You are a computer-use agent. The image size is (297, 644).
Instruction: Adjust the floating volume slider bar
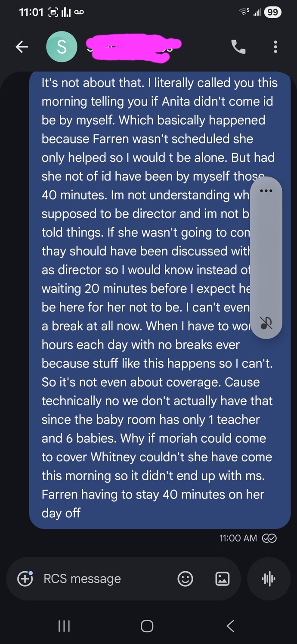[x=266, y=258]
